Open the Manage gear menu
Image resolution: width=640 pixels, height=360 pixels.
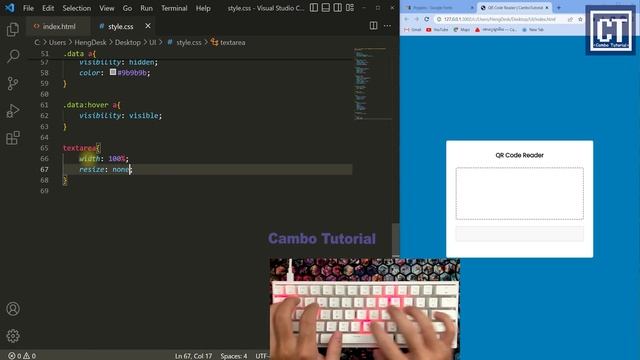tap(13, 336)
